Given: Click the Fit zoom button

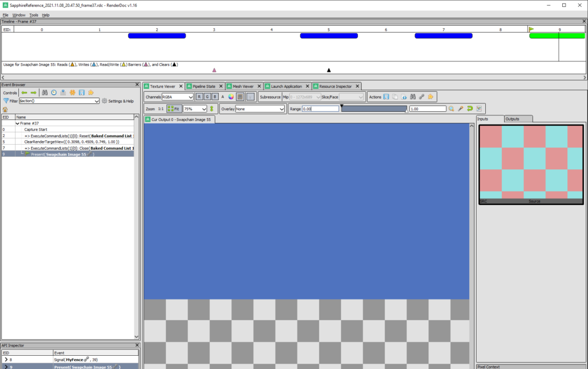Looking at the screenshot, I should [173, 108].
